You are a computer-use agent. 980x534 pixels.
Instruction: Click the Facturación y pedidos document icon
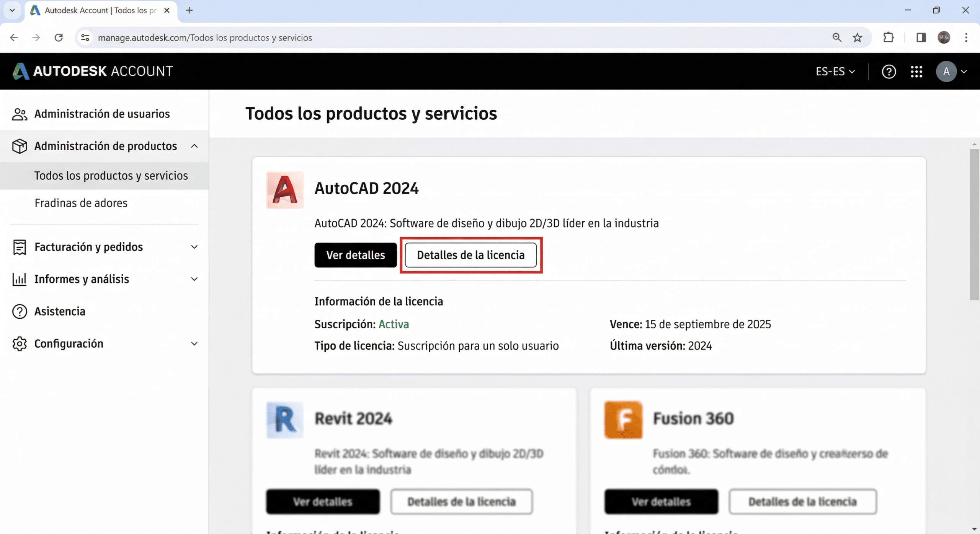coord(20,247)
